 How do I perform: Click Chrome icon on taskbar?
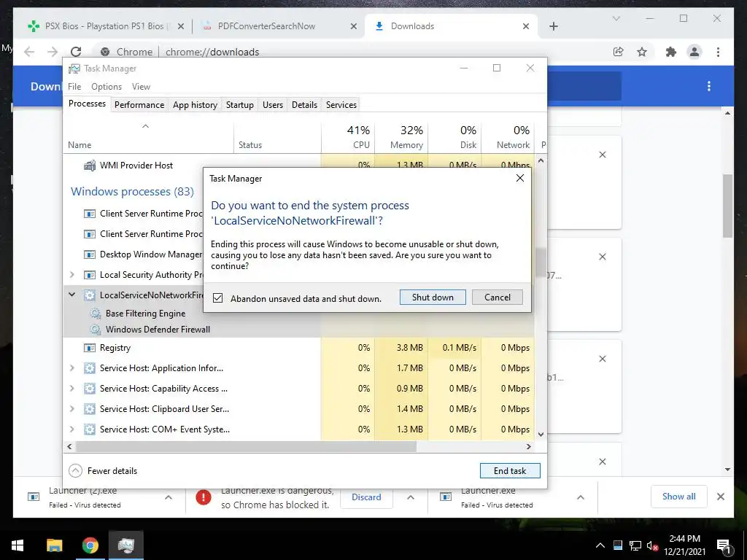tap(90, 545)
